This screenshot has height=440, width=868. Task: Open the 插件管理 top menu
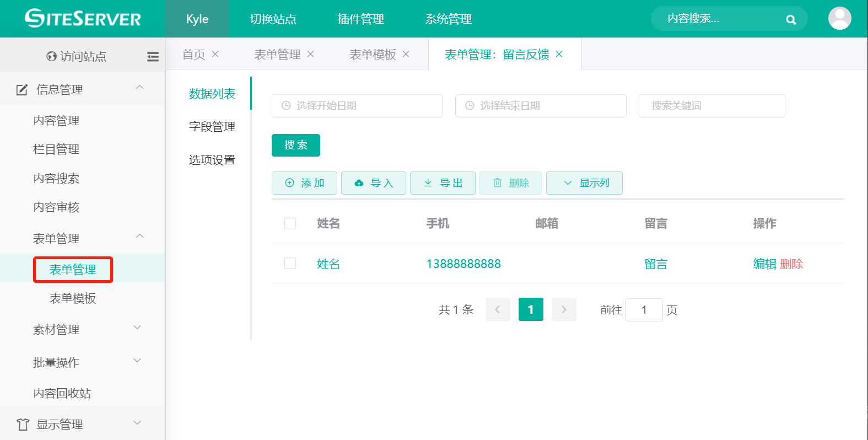pyautogui.click(x=360, y=19)
